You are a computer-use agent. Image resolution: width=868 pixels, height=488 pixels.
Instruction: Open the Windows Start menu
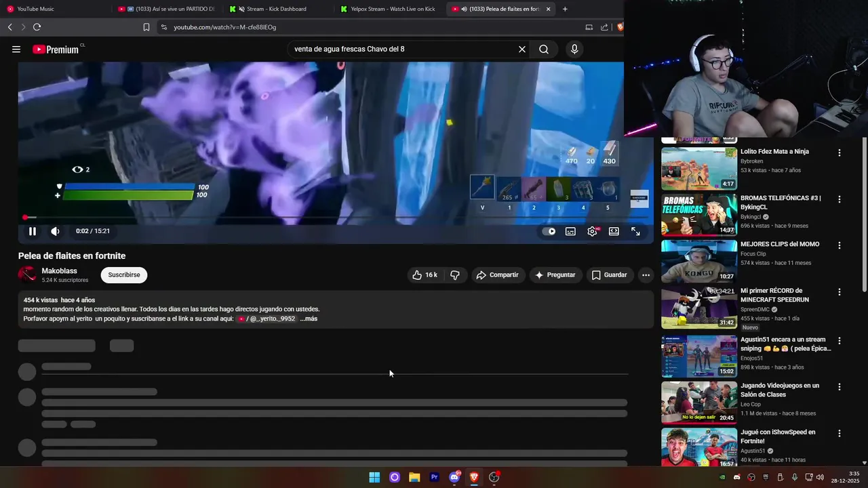pos(374,477)
